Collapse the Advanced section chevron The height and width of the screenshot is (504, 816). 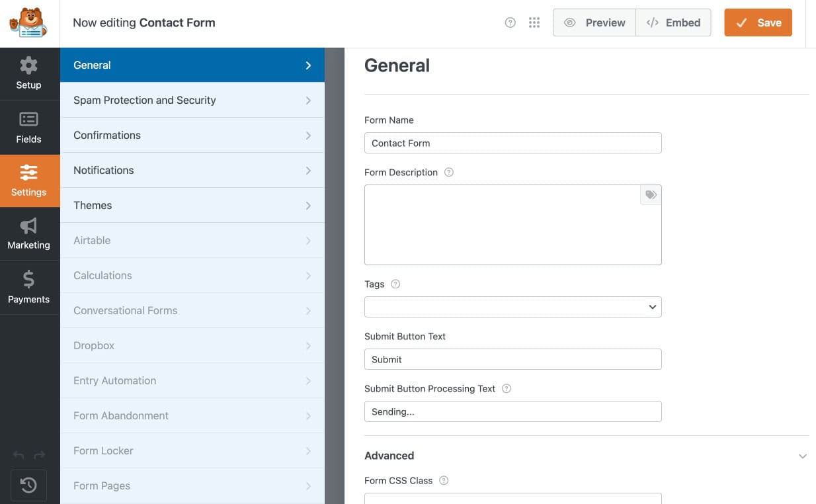click(x=802, y=456)
